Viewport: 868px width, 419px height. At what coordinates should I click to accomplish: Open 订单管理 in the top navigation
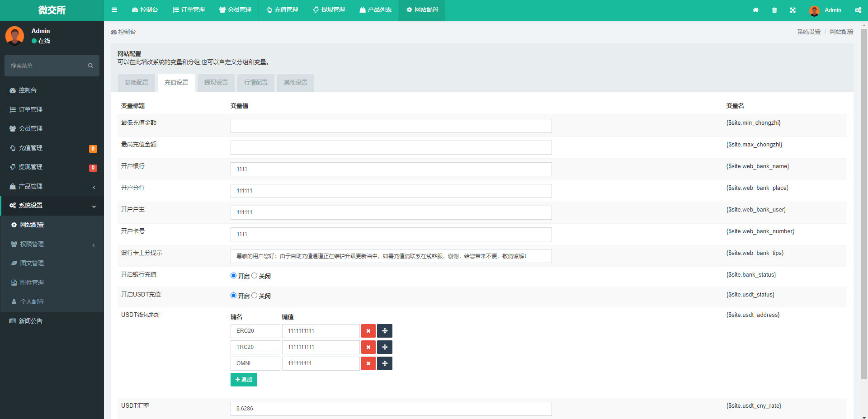(189, 10)
